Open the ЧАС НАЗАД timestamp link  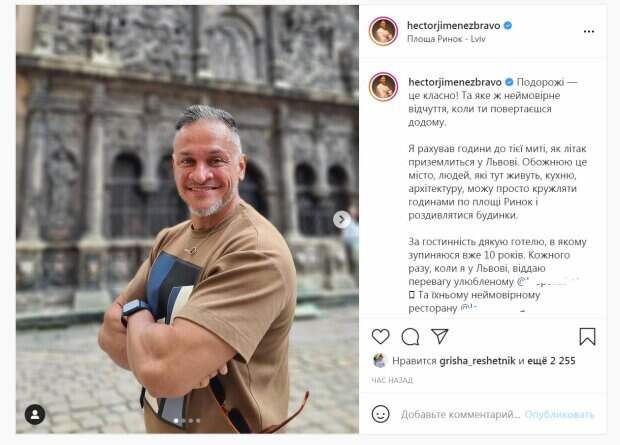[x=391, y=381]
